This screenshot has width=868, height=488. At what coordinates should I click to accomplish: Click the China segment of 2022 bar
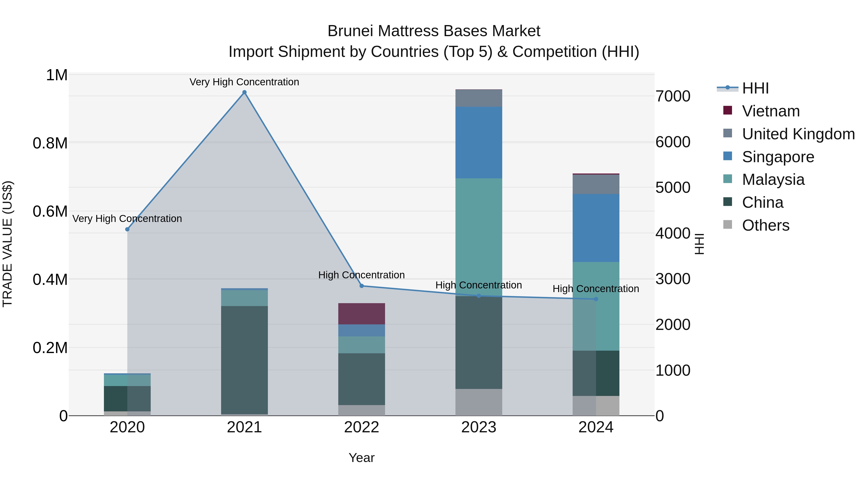click(x=362, y=379)
